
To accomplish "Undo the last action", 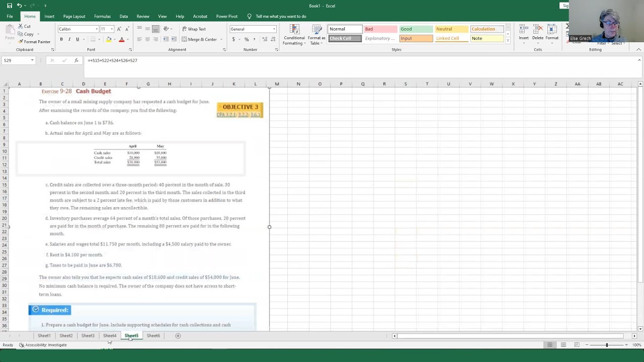I will [20, 6].
